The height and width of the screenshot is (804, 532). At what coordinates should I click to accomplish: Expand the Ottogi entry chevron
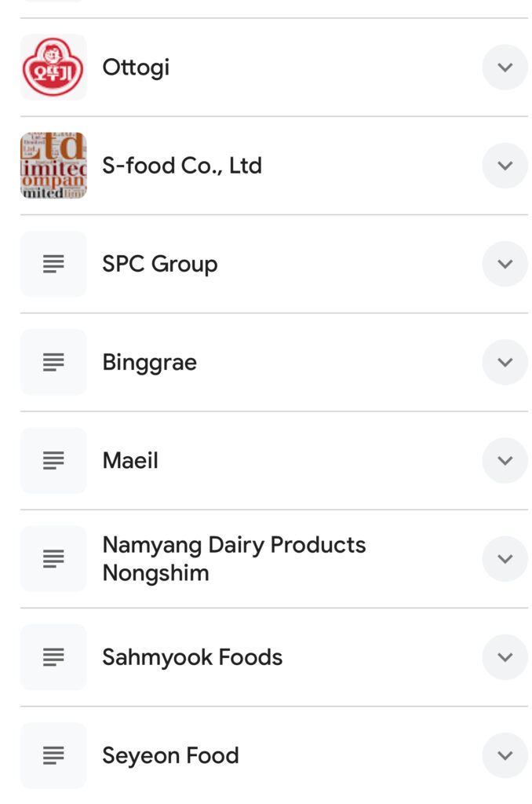click(505, 68)
